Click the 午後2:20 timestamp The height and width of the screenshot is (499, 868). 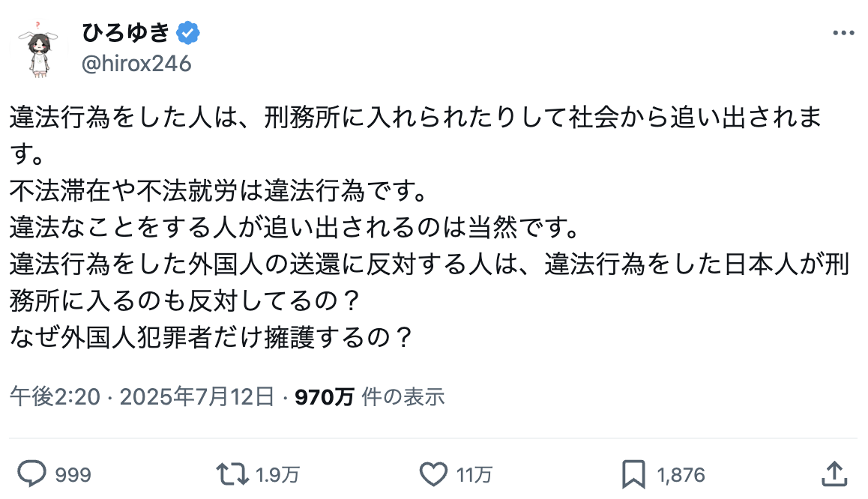[55, 396]
